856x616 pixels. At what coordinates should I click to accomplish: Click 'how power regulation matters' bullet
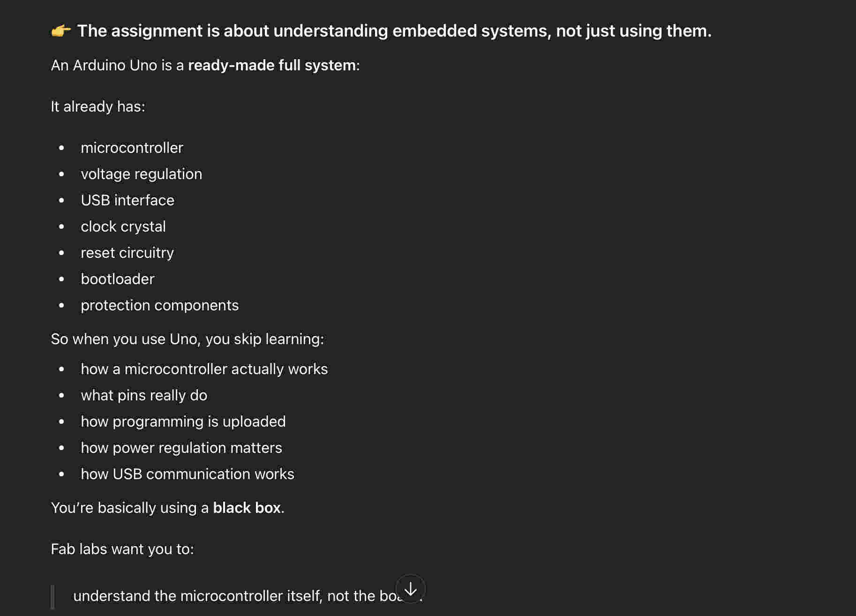point(181,448)
